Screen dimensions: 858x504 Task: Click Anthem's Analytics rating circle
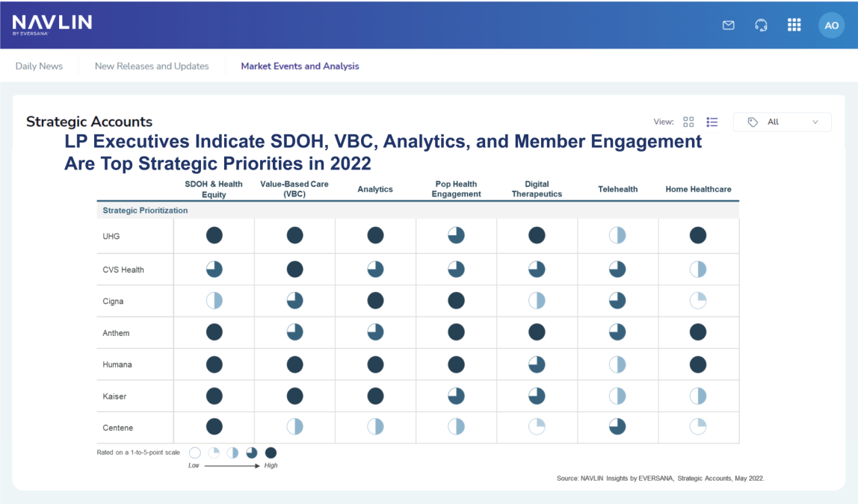tap(375, 332)
